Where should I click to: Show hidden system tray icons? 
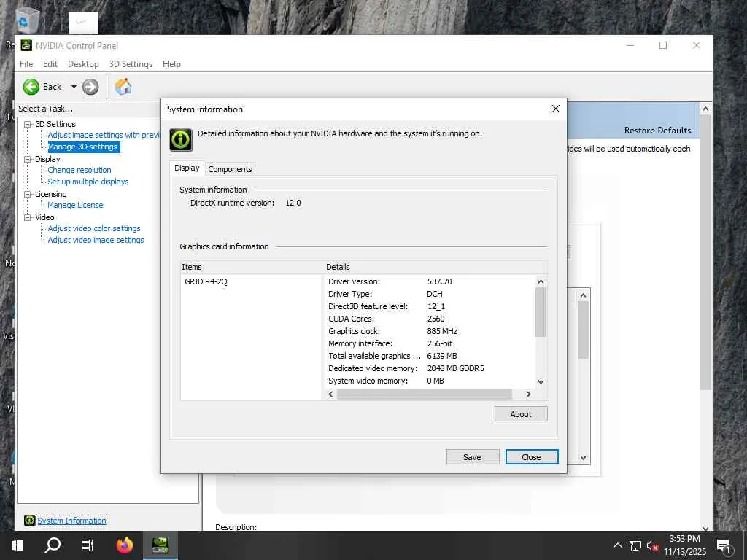pos(617,545)
